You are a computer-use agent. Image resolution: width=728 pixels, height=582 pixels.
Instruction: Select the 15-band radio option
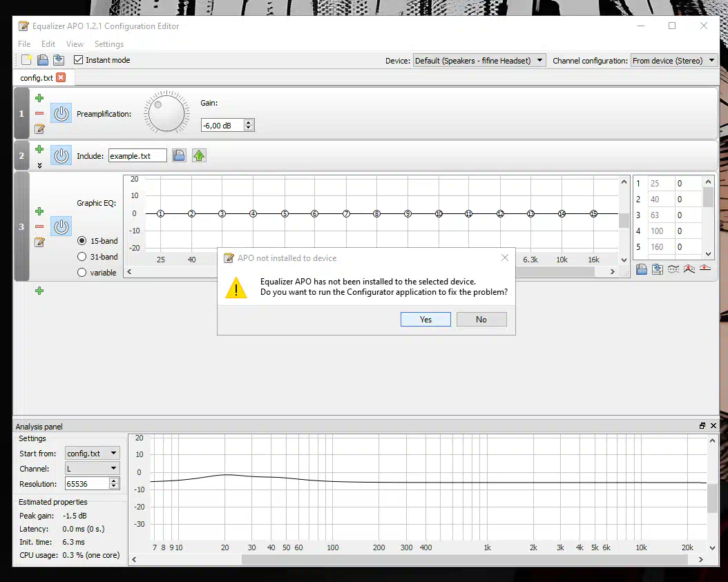(82, 240)
